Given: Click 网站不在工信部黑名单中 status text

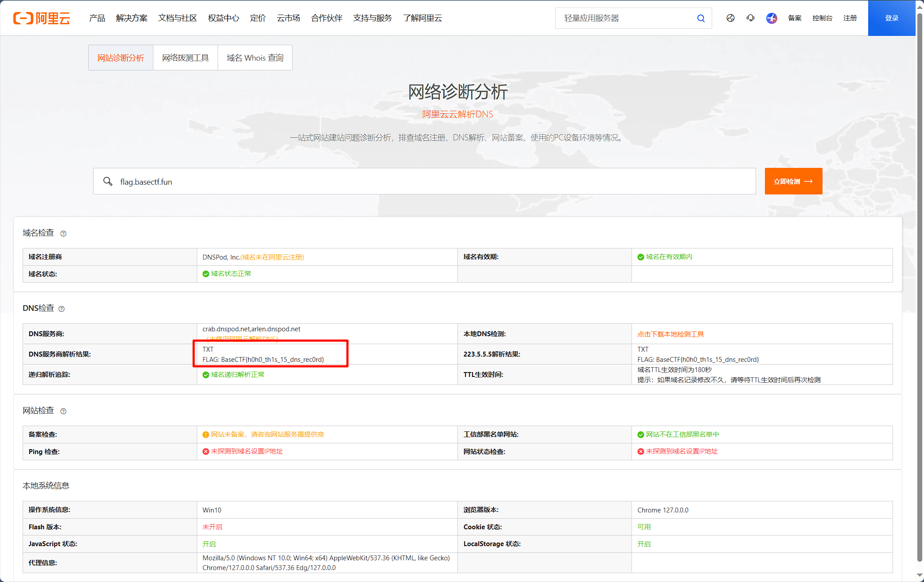Looking at the screenshot, I should pyautogui.click(x=682, y=435).
